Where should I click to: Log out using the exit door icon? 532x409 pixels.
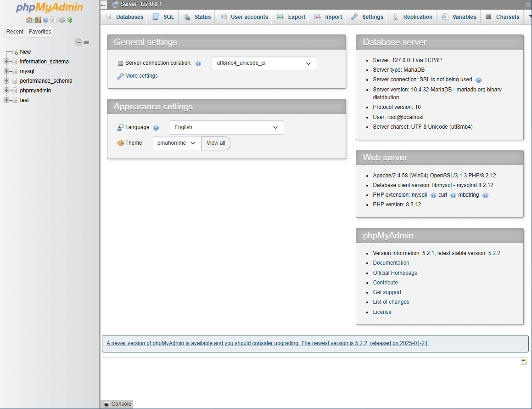(x=37, y=20)
